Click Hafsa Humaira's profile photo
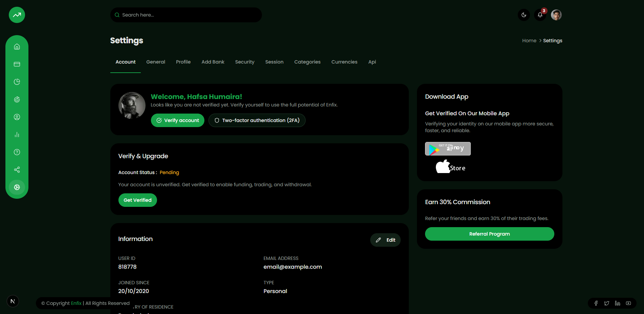This screenshot has width=644, height=314. (132, 105)
